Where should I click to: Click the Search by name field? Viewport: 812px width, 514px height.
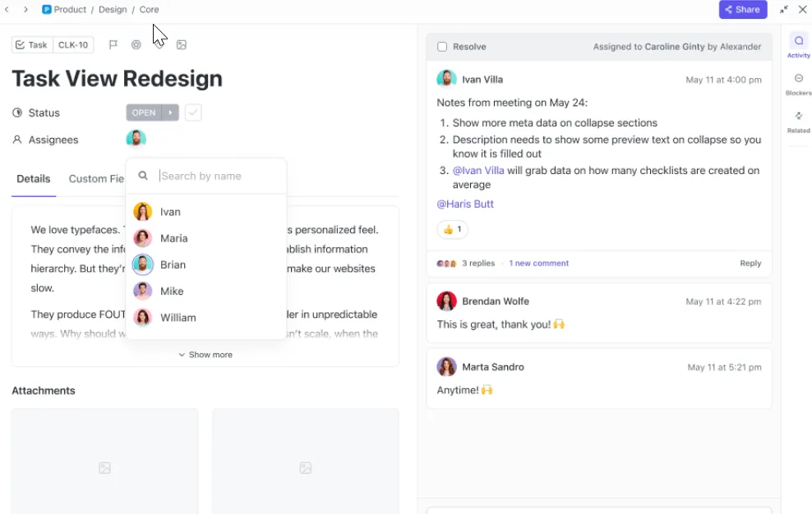tap(219, 176)
